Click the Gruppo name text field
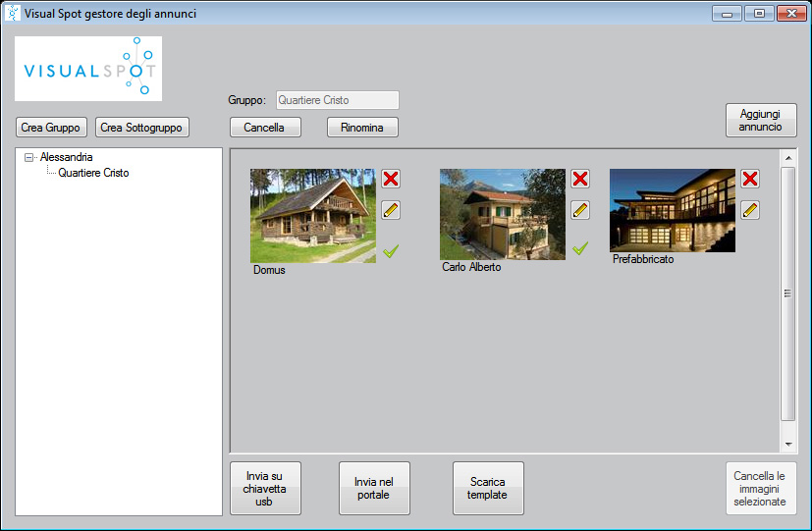812x531 pixels. [x=337, y=100]
